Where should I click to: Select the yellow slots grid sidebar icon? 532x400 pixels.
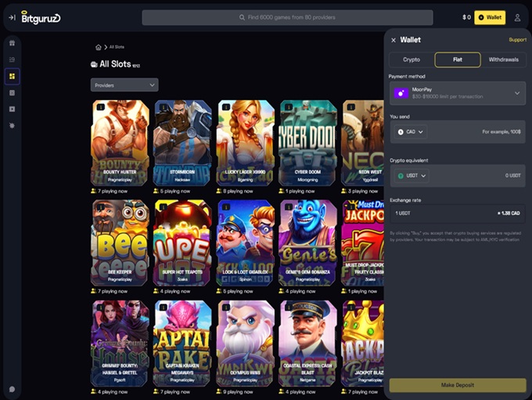pyautogui.click(x=12, y=76)
